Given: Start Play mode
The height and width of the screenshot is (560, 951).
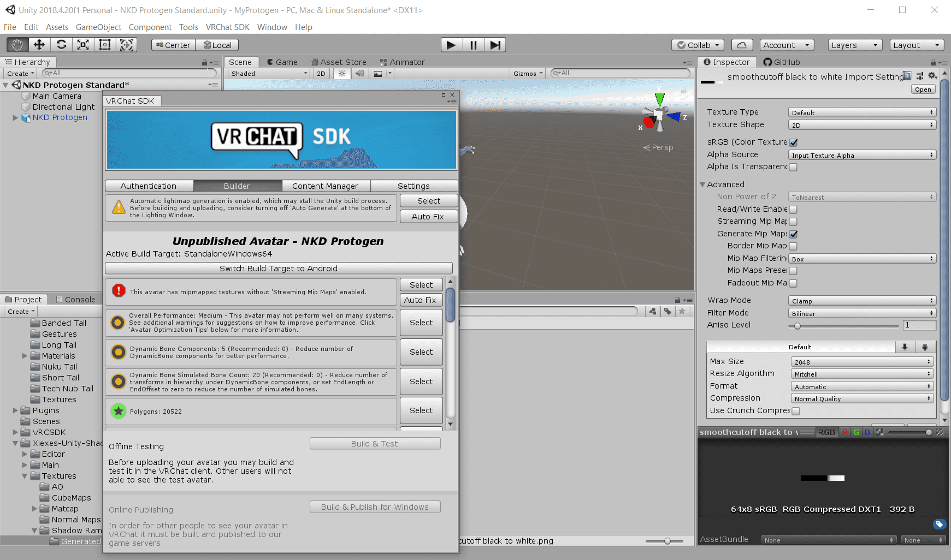Looking at the screenshot, I should (x=451, y=45).
